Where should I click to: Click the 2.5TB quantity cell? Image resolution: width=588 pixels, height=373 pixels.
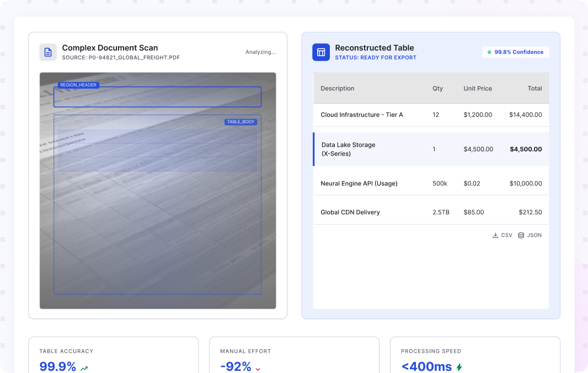(441, 212)
